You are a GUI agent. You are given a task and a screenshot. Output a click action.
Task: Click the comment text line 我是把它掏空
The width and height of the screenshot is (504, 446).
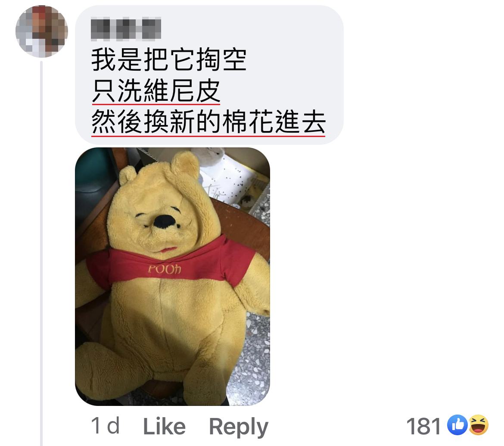[x=169, y=60]
